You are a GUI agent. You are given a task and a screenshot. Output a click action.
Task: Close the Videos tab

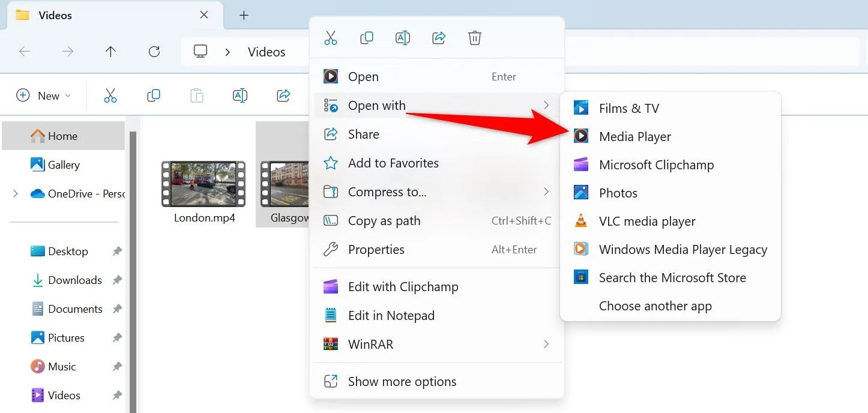204,15
